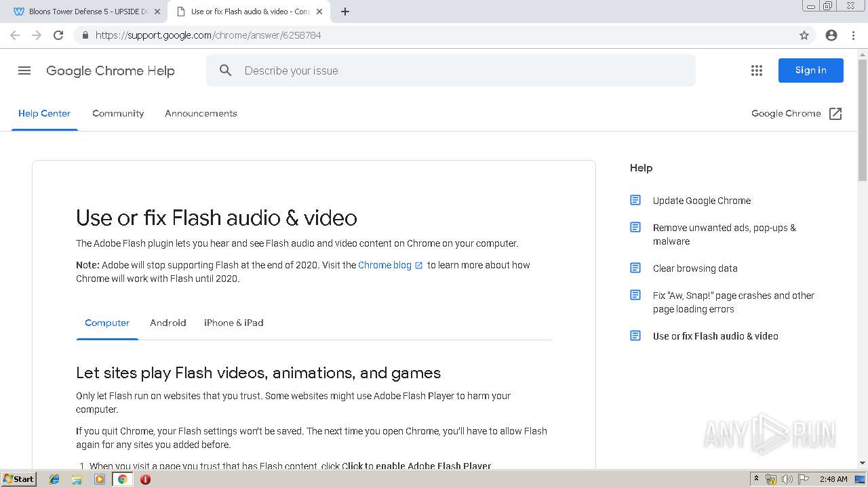Open the Announcements tab
This screenshot has width=868, height=488.
201,113
